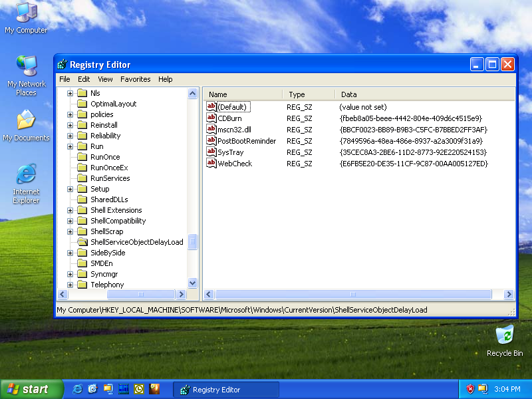
Task: Expand the Reinstall key
Action: click(x=70, y=125)
